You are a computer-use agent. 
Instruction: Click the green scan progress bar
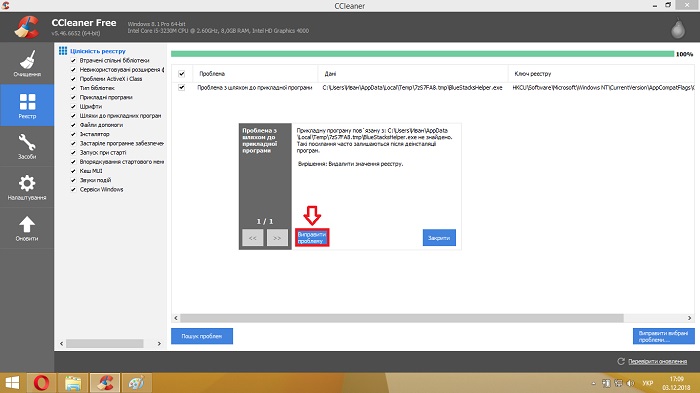coord(422,54)
